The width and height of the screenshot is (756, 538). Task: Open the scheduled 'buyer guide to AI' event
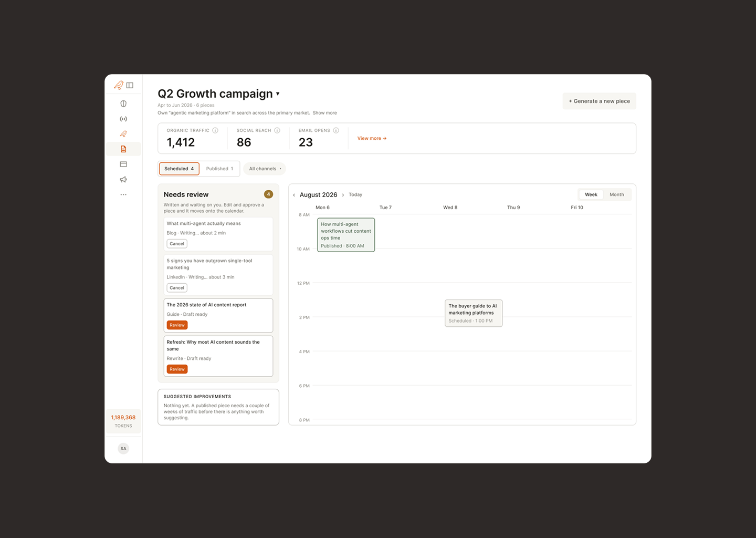click(474, 313)
